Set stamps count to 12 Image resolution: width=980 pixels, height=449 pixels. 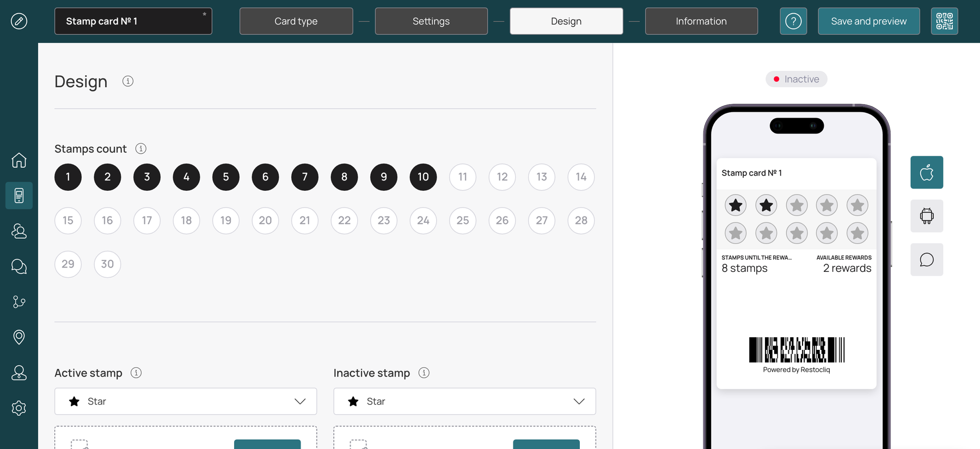[x=502, y=177]
